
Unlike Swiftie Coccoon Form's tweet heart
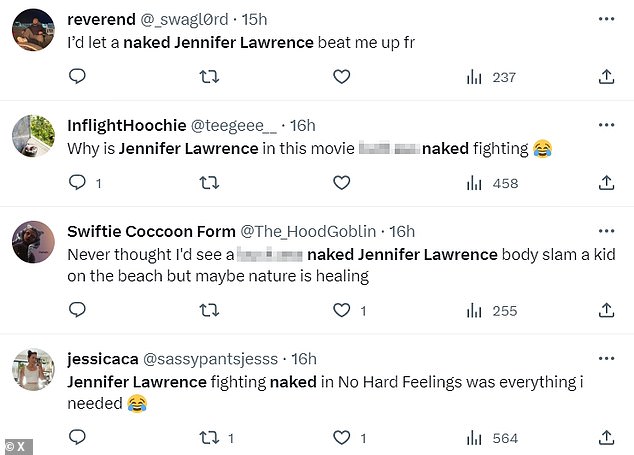click(x=342, y=310)
